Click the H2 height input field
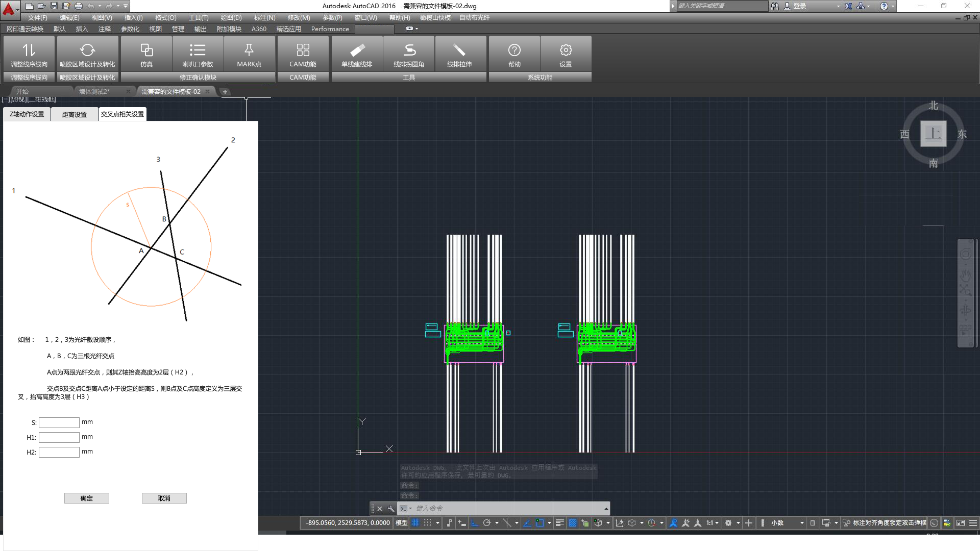Image resolution: width=980 pixels, height=551 pixels. [59, 452]
